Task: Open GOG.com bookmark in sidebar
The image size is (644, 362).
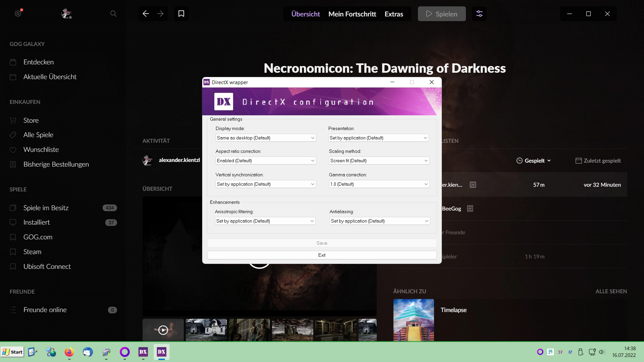Action: click(38, 237)
